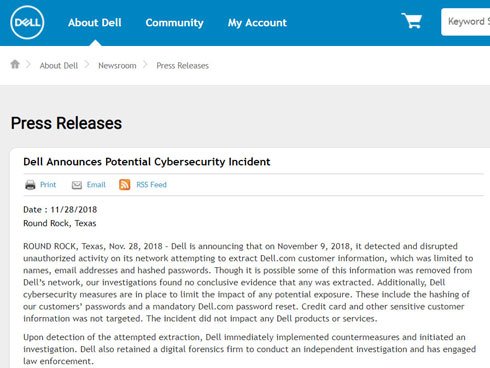Image resolution: width=490 pixels, height=368 pixels.
Task: Click the RSS Feed link
Action: (151, 185)
